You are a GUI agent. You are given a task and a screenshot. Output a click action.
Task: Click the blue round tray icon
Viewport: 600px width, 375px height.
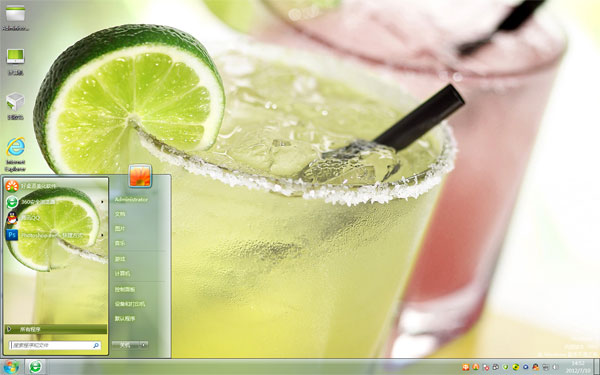[x=525, y=367]
